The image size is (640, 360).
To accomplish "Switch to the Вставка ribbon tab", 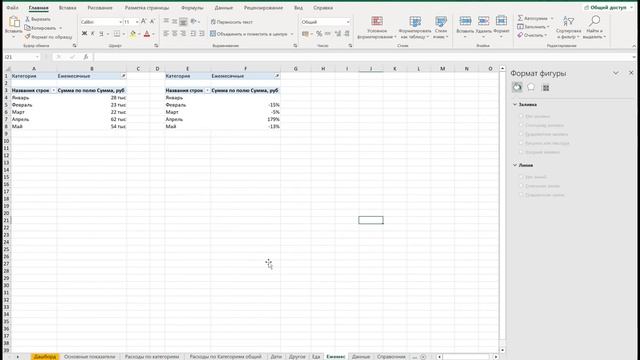I will click(x=67, y=8).
